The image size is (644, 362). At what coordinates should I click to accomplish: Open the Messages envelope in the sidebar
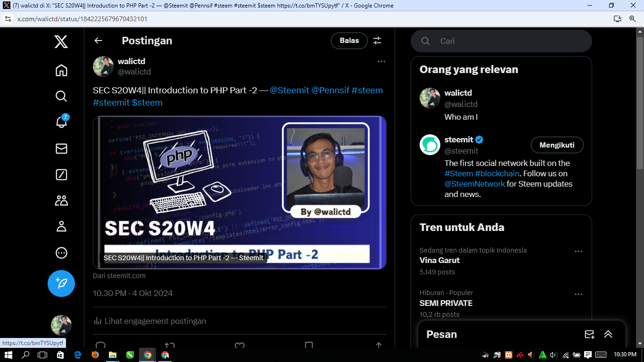[61, 148]
